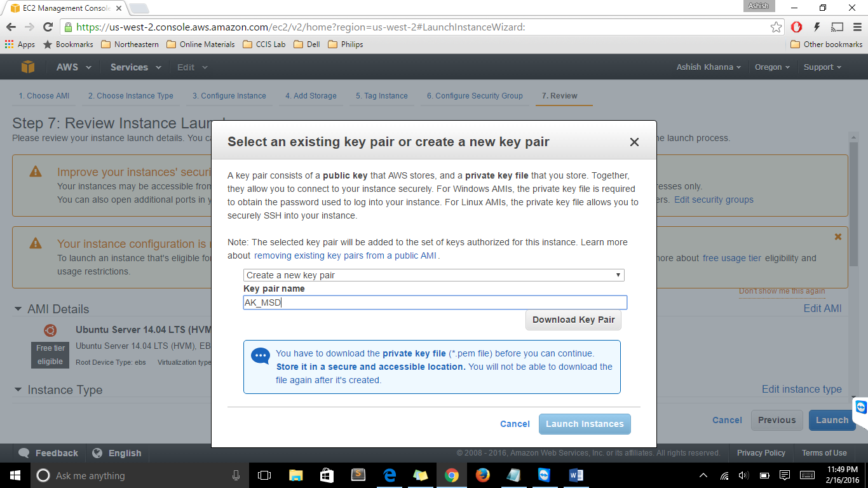This screenshot has width=868, height=488.
Task: Open TeamViewer from the taskbar
Action: pos(545,475)
